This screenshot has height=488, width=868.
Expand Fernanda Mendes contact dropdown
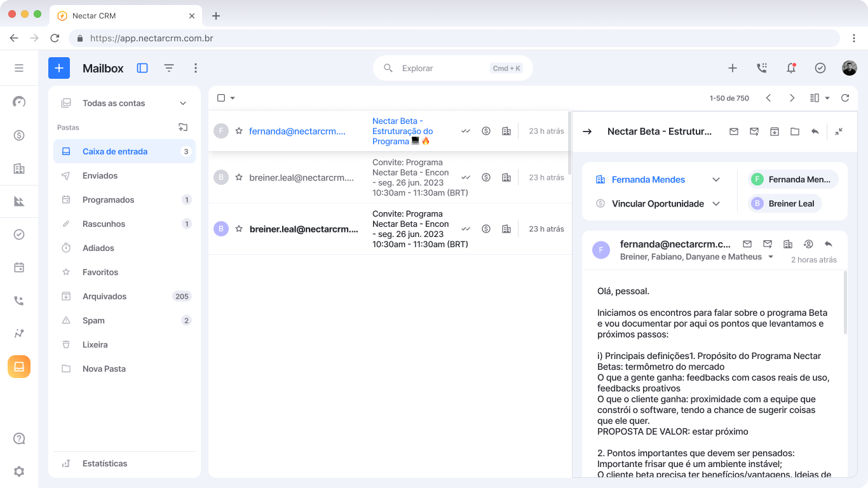(716, 180)
